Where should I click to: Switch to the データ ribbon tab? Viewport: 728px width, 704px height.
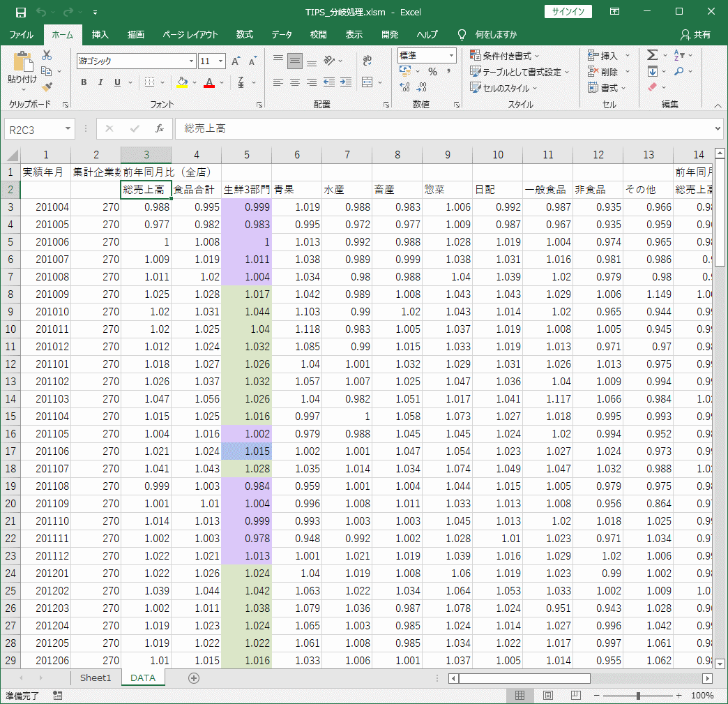point(281,35)
